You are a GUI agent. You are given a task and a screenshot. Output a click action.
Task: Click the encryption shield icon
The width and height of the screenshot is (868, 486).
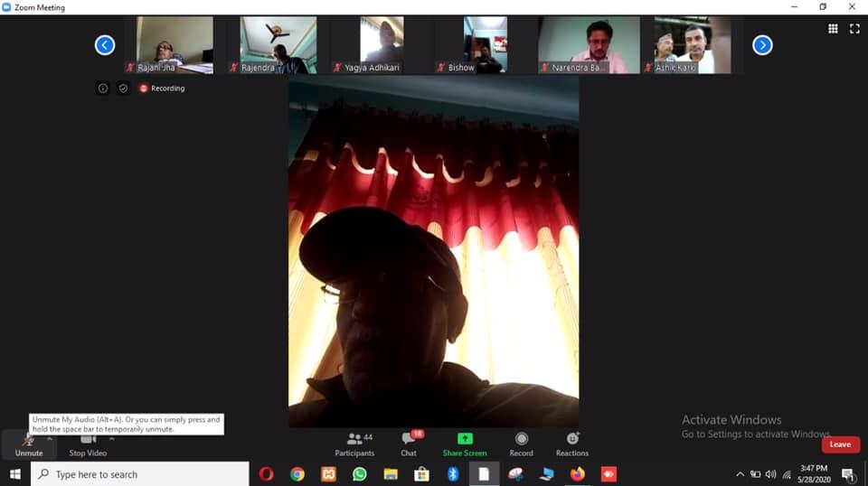point(123,89)
